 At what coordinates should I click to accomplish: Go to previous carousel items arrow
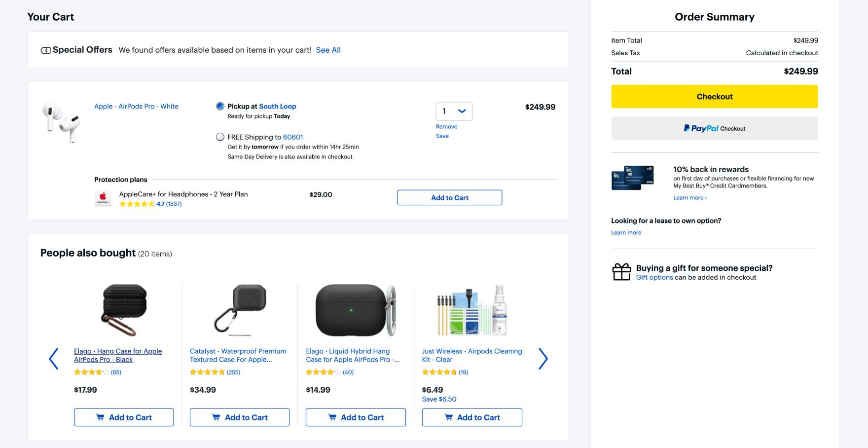coord(54,359)
